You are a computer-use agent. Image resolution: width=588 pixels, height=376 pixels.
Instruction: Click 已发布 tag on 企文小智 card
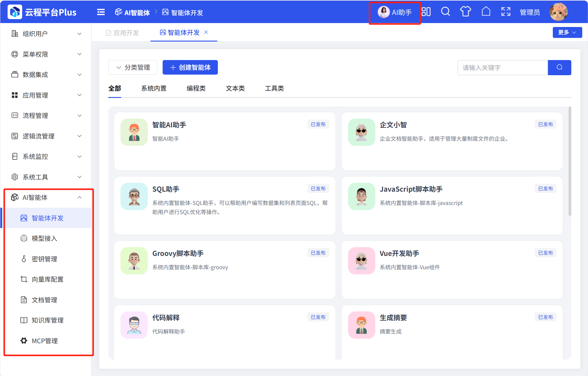546,124
